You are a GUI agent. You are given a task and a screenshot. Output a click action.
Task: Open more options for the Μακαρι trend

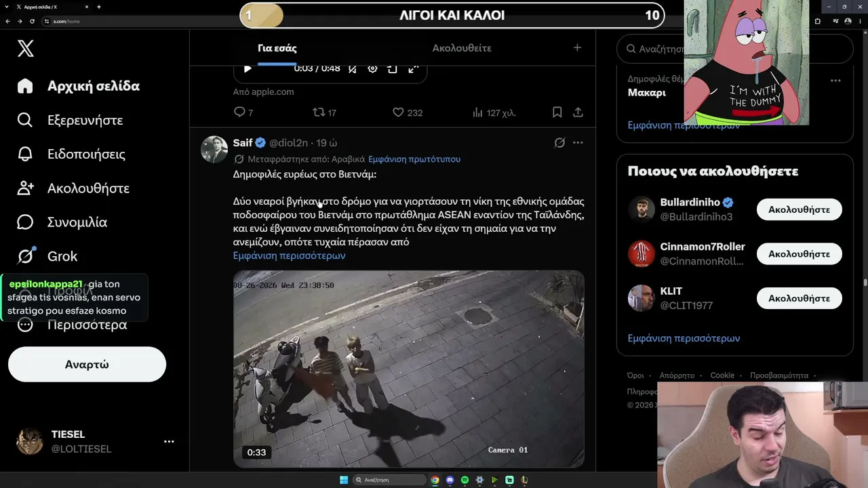click(835, 81)
